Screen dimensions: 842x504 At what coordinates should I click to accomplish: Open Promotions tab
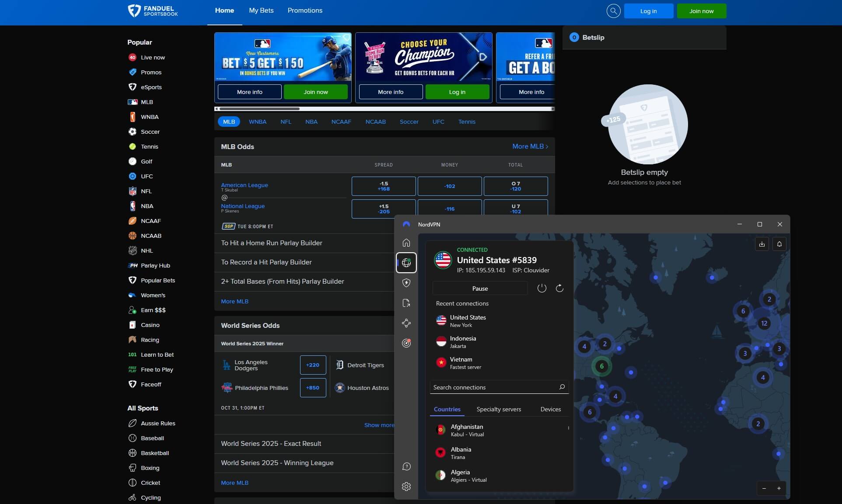pos(305,10)
